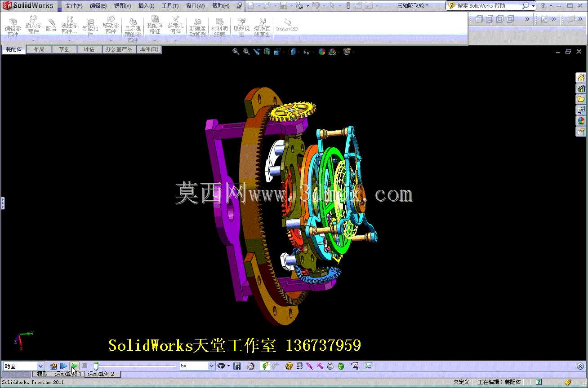Image resolution: width=588 pixels, height=388 pixels.
Task: Open the Design Library icon in task pane
Action: click(581, 89)
